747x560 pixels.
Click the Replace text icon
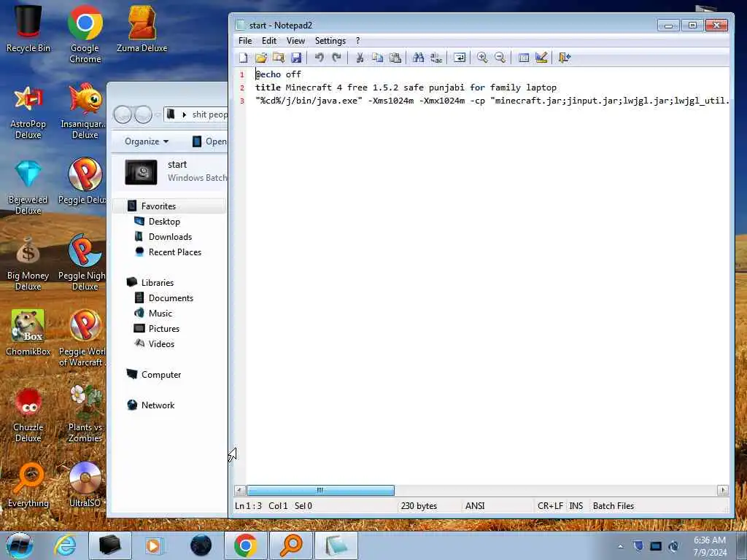click(x=436, y=58)
